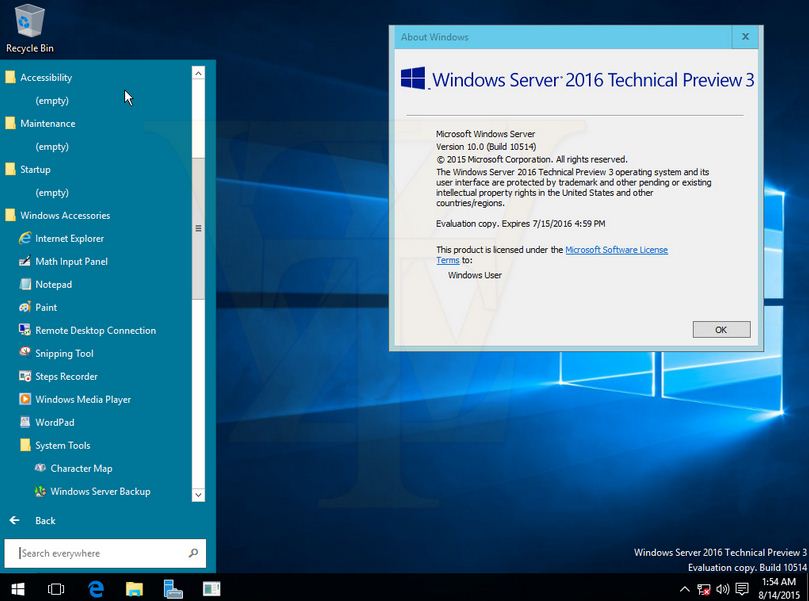The width and height of the screenshot is (809, 601).
Task: Click the Version 10.0 (Build 10514) text
Action: pos(486,147)
